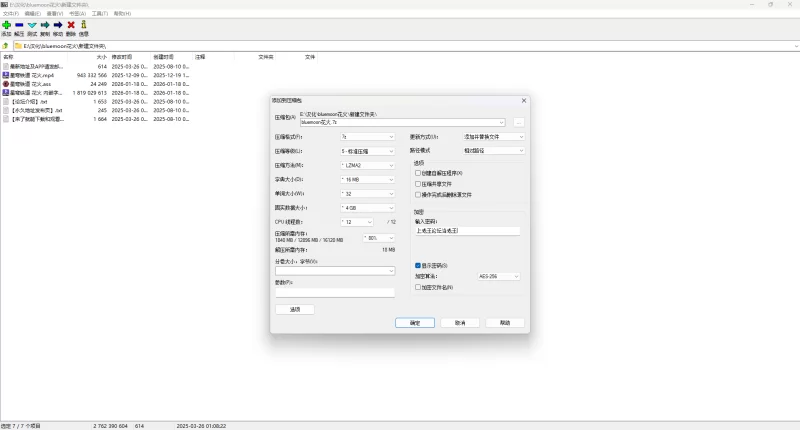Click file icon of the 245 byte row
This screenshot has width=800, height=430.
(6, 110)
